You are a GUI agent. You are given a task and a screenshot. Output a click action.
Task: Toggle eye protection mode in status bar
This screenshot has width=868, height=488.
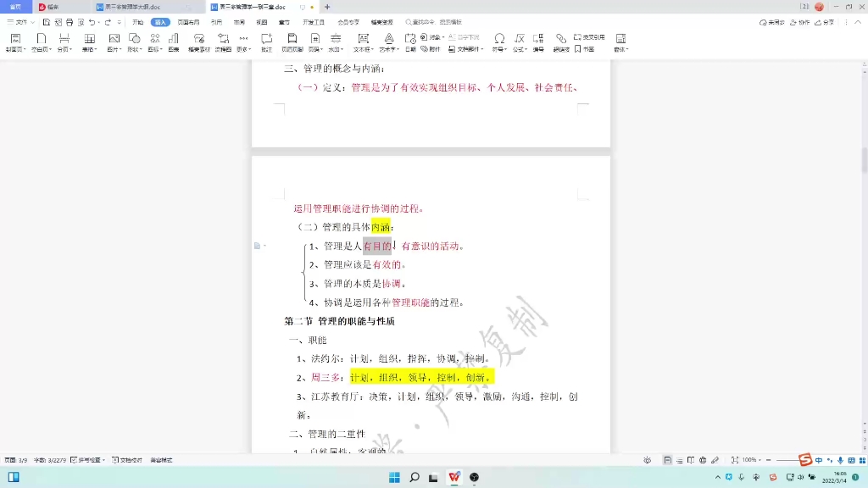point(647,462)
